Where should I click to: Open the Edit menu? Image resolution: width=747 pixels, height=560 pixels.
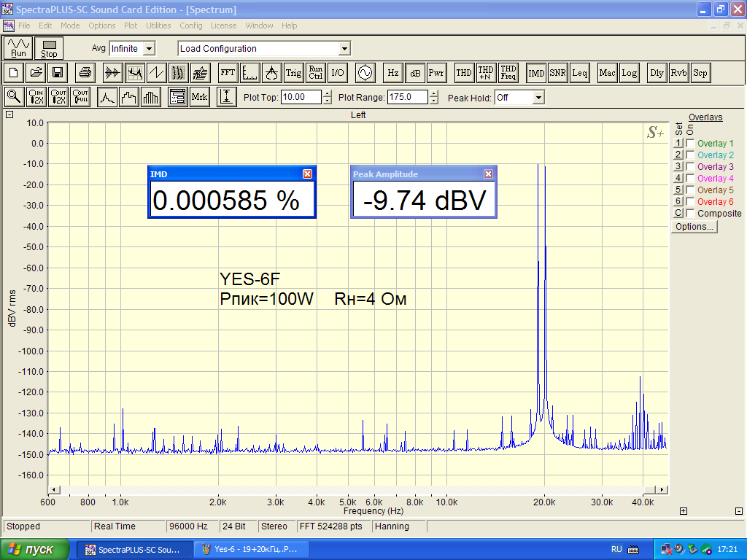[45, 26]
